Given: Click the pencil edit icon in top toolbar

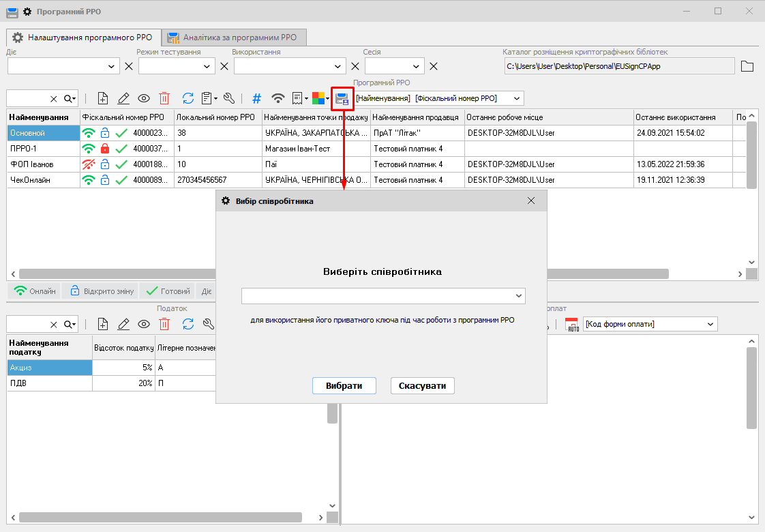Looking at the screenshot, I should [123, 98].
